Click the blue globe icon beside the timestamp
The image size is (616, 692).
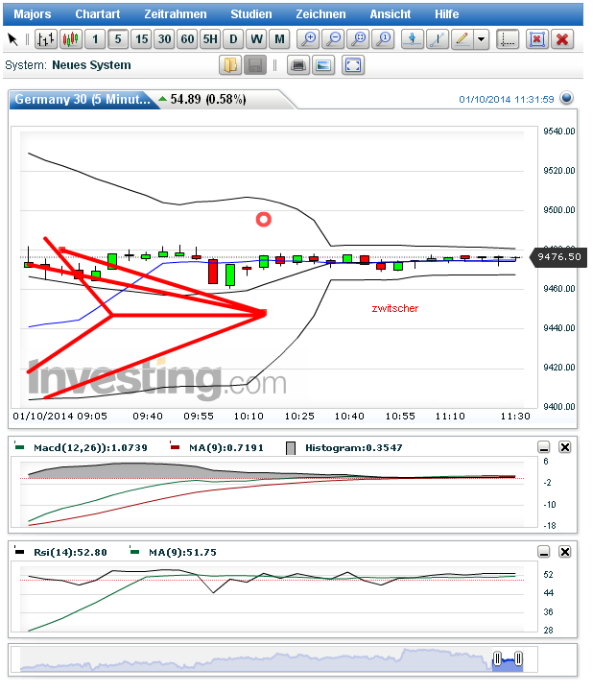pos(566,98)
